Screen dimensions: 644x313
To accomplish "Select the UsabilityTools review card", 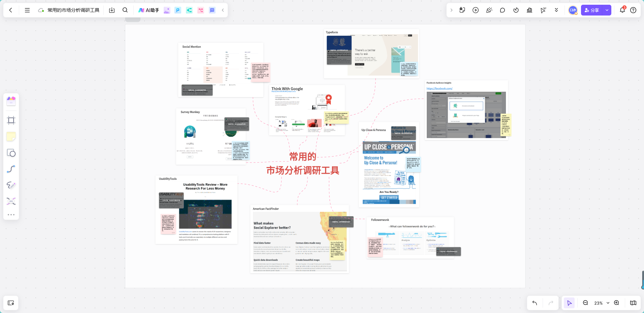I will (196, 210).
